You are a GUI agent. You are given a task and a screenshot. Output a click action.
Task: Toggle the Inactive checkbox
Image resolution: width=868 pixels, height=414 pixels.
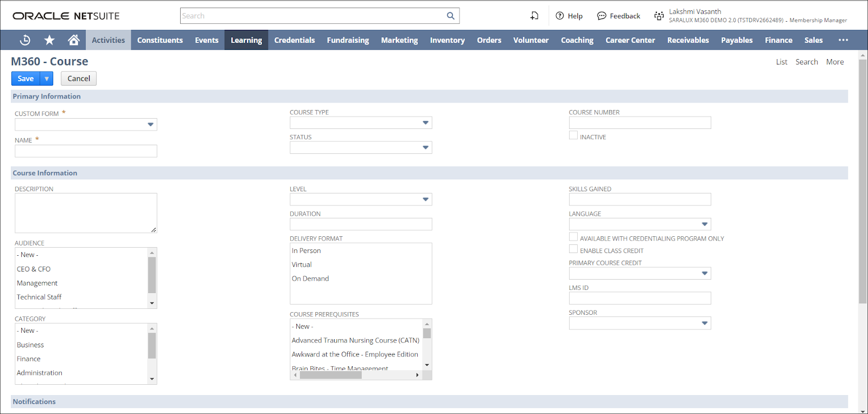click(573, 135)
